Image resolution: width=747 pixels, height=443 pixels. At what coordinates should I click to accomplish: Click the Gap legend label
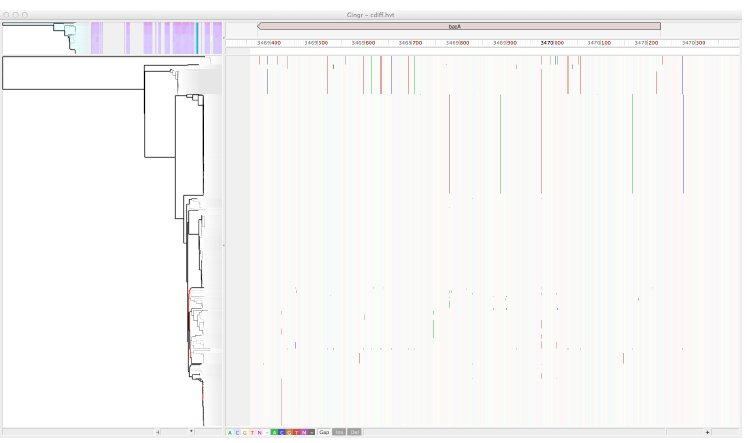tap(324, 432)
